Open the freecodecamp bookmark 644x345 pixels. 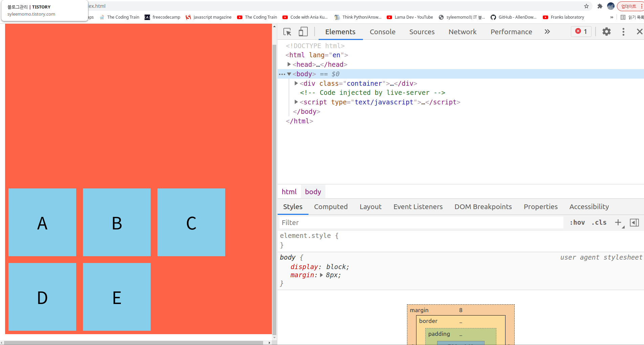pos(163,17)
